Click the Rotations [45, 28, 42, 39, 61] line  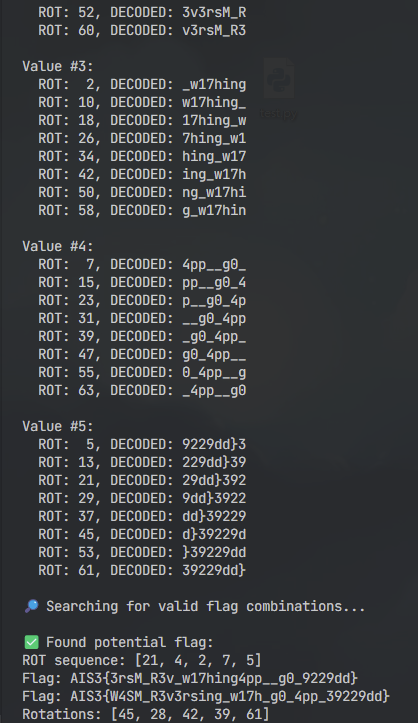pyautogui.click(x=146, y=714)
